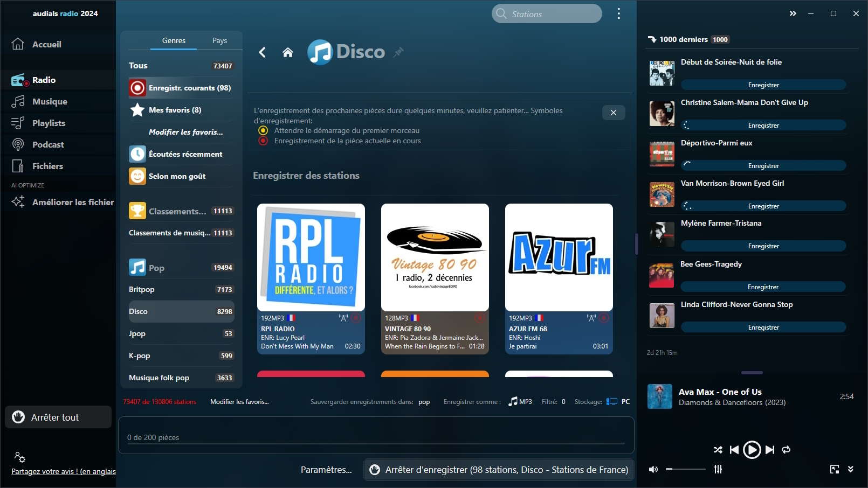868x488 pixels.
Task: Change save folder pop setting
Action: coord(424,402)
